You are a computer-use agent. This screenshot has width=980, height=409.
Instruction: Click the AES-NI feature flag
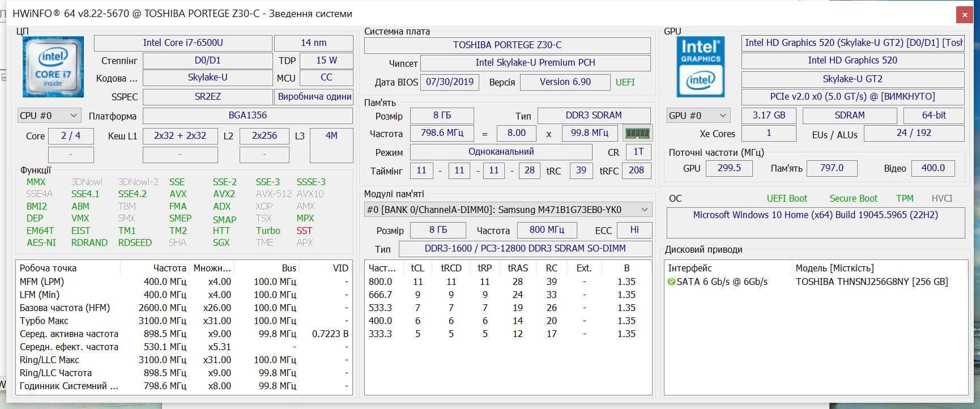tap(41, 242)
